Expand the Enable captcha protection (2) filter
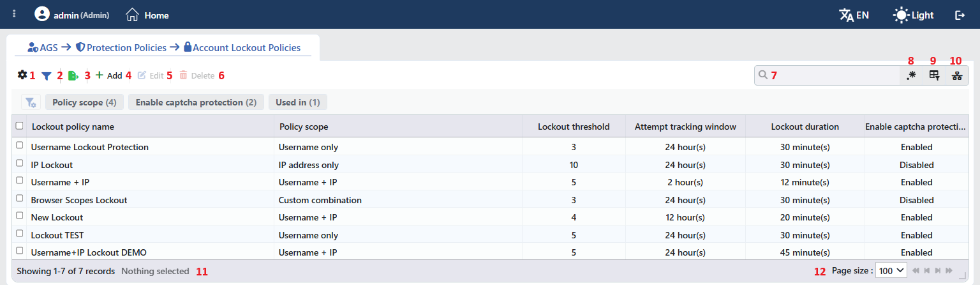Screen dimensions: 980x285 196,102
